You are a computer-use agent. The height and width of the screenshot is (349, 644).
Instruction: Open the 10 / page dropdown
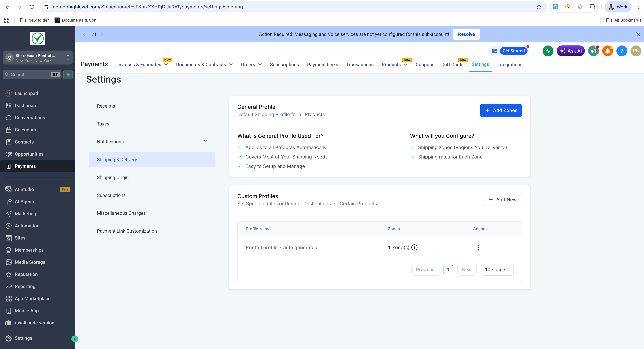point(497,269)
